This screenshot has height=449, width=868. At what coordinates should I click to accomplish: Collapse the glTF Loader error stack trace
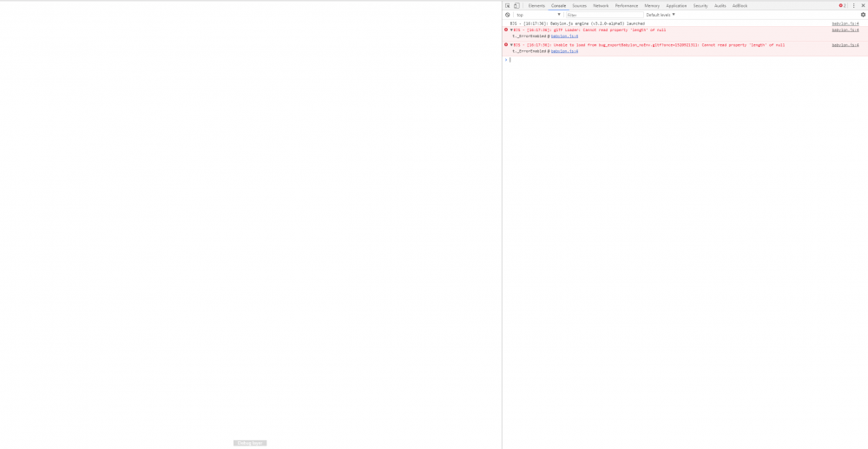coord(511,30)
